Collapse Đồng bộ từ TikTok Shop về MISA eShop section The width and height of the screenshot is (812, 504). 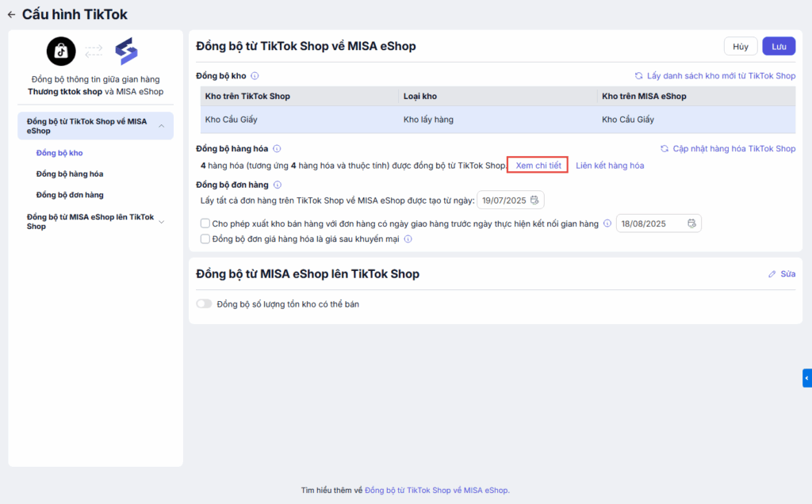coord(162,126)
